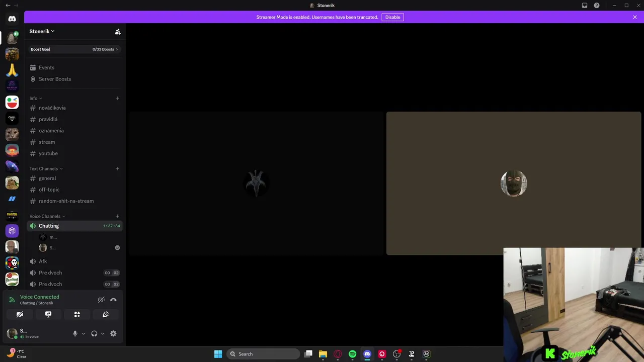Open the blue double-slash server icon

pos(12,199)
